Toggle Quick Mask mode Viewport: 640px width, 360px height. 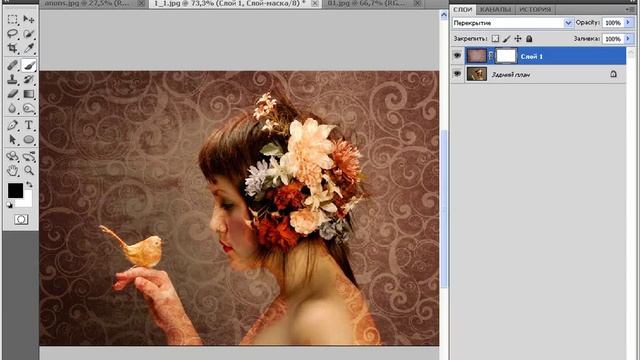21,220
